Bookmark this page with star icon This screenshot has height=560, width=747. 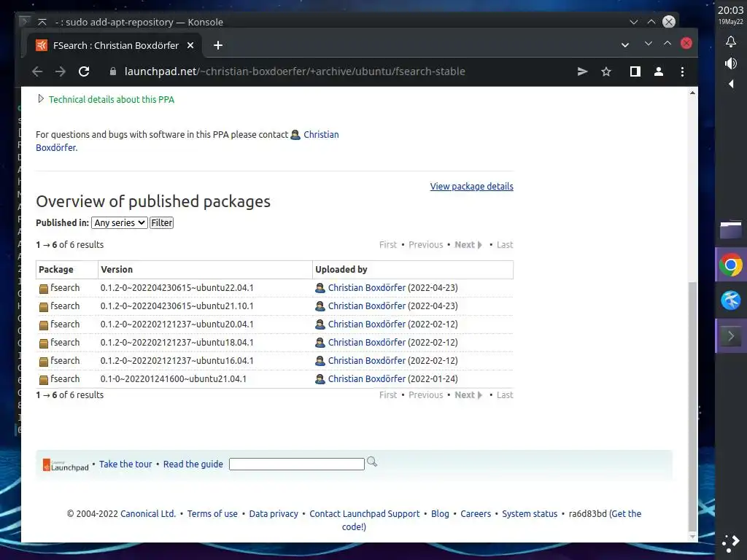click(x=606, y=71)
